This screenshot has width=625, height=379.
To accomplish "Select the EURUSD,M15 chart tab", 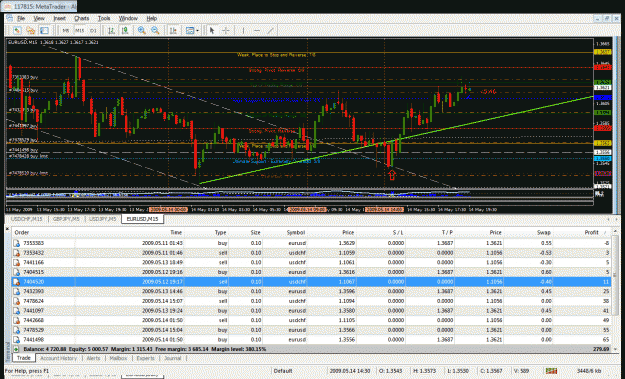I will [x=142, y=219].
